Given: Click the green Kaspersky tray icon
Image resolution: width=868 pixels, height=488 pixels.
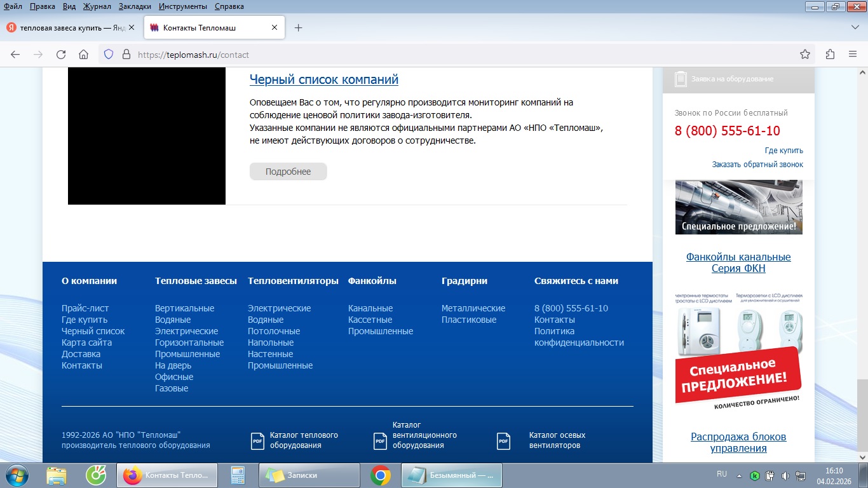Looking at the screenshot, I should point(755,475).
